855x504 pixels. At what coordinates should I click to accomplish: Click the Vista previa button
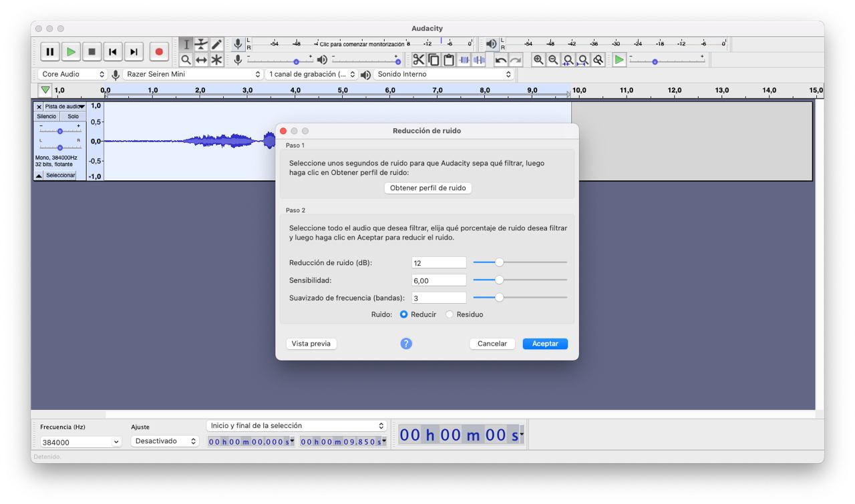tap(311, 344)
